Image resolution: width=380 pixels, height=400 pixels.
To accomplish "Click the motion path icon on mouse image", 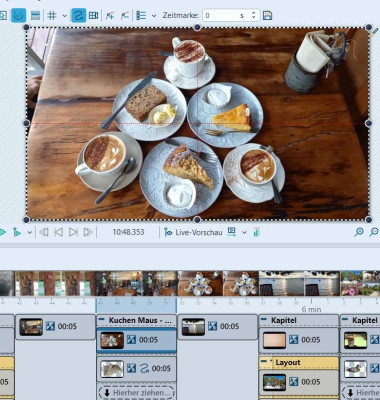I will [x=144, y=368].
